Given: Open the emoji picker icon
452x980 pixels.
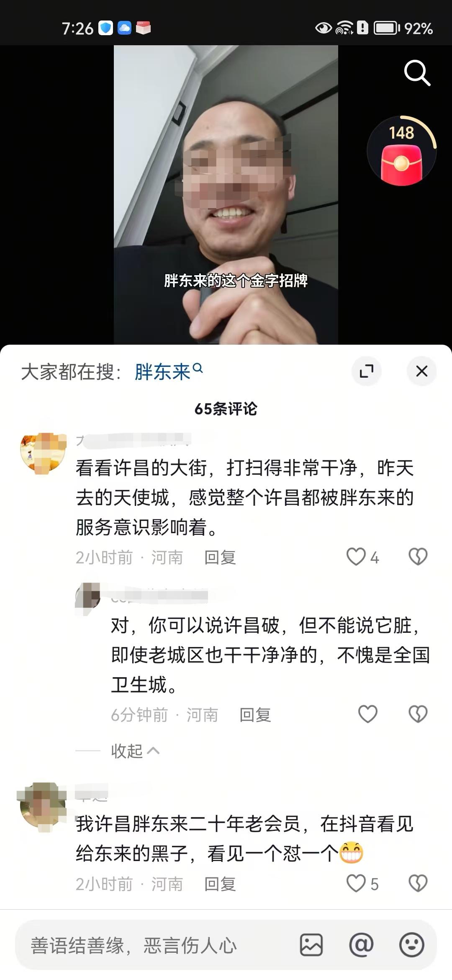Looking at the screenshot, I should [412, 945].
